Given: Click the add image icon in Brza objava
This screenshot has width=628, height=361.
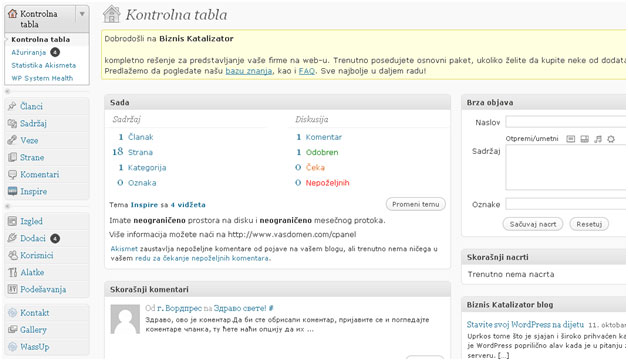Looking at the screenshot, I should (x=571, y=139).
